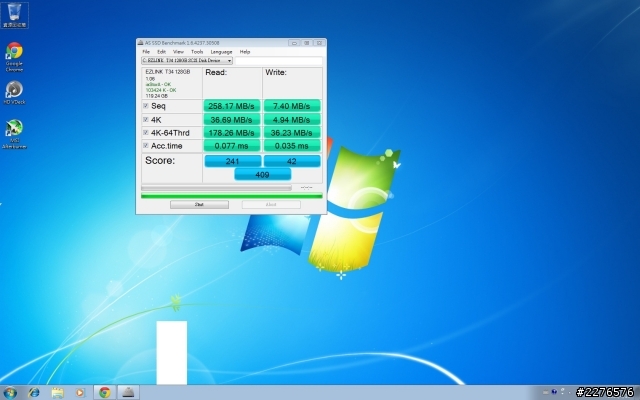Toggle the Acc.time test checkbox
The height and width of the screenshot is (400, 640).
pos(146,145)
